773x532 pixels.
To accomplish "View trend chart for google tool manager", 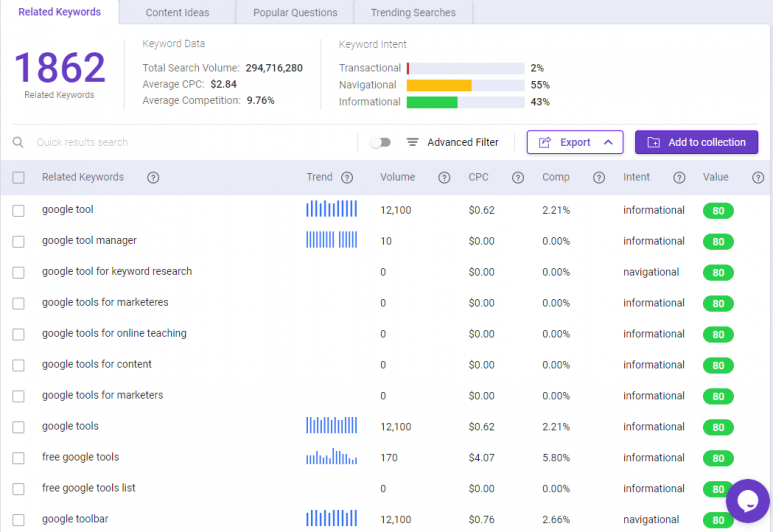I will (331, 240).
